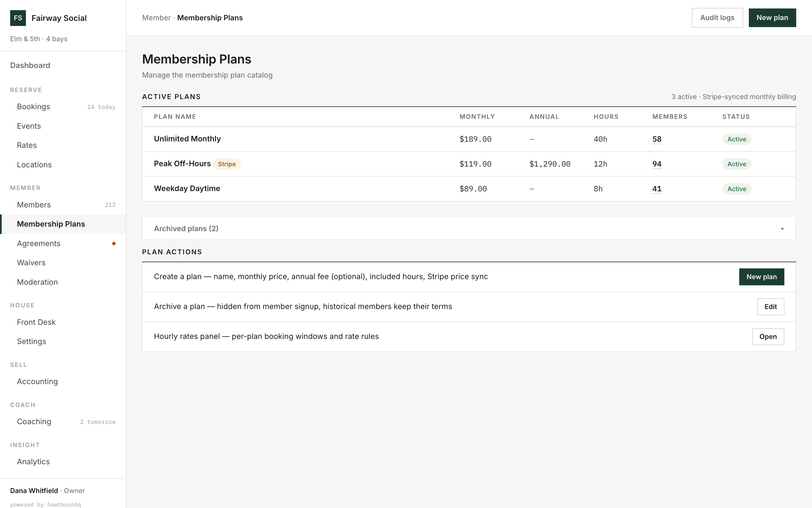The width and height of the screenshot is (812, 508).
Task: Click powered by hawthornhq footer
Action: 45,504
